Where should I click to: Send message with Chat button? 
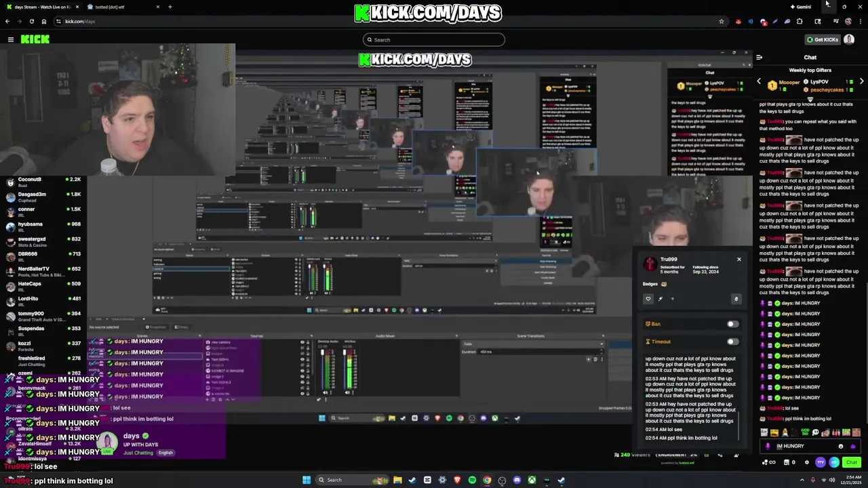[852, 462]
